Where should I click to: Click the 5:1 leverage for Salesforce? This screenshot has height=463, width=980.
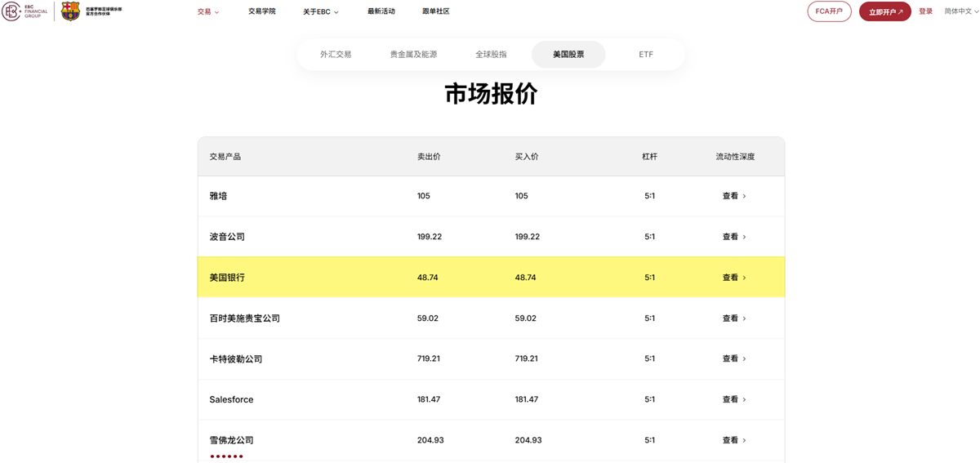pyautogui.click(x=649, y=399)
